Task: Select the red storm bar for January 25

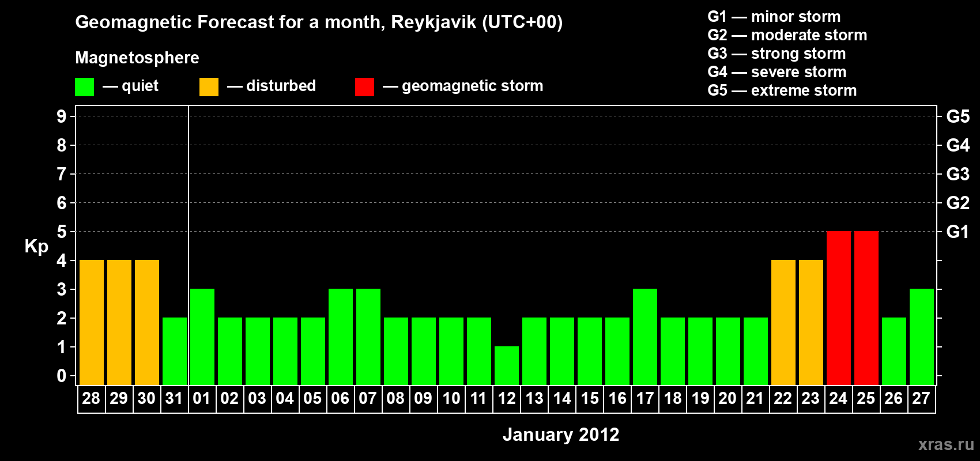Action: (x=866, y=308)
